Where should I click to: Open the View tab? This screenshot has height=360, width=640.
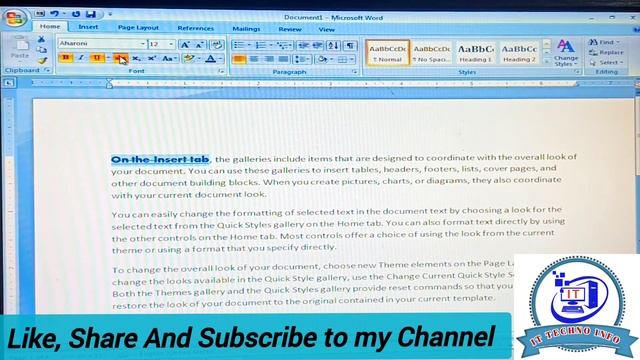coord(327,30)
